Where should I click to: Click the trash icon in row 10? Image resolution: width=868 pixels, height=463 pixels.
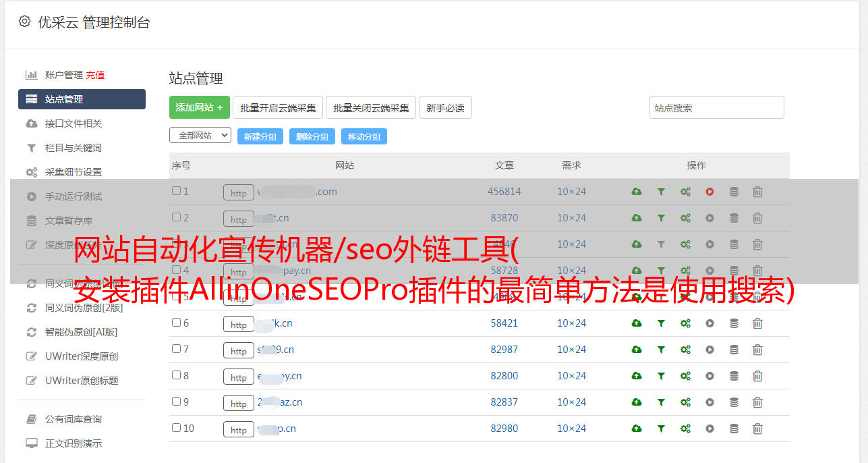[757, 429]
